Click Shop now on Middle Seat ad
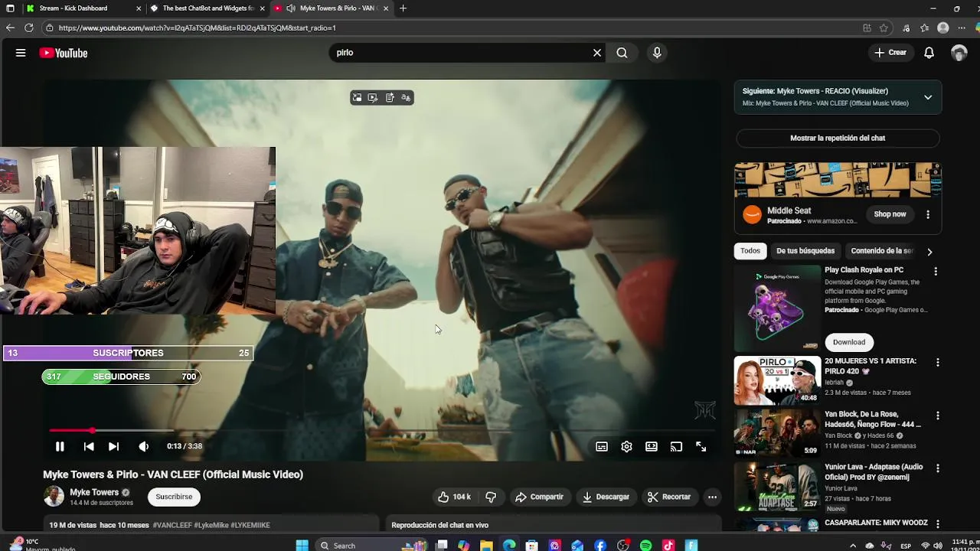 [x=890, y=214]
